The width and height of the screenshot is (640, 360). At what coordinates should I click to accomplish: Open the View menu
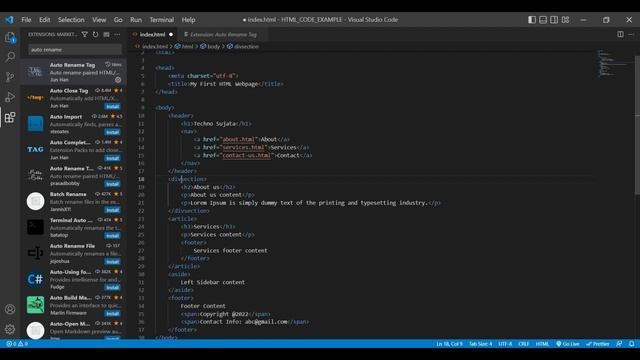point(99,20)
